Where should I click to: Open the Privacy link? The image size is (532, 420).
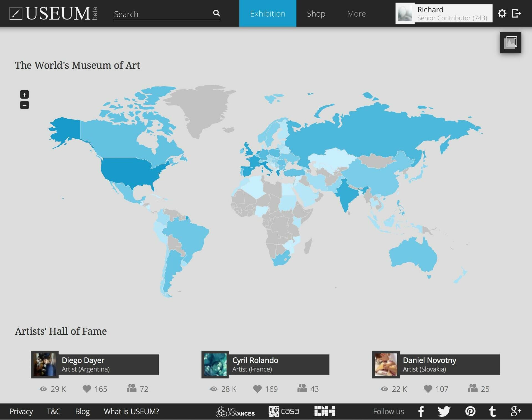(x=21, y=411)
